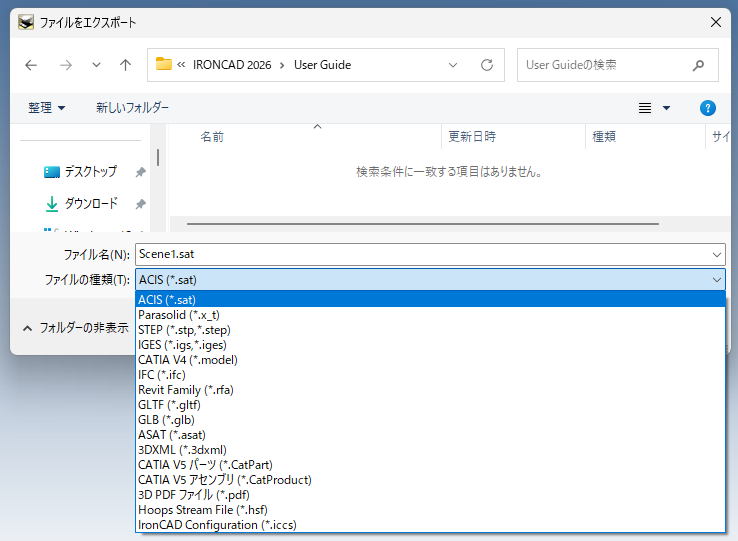Choose ASAT (*.asat) file type
Image resolution: width=738 pixels, height=541 pixels.
click(430, 435)
